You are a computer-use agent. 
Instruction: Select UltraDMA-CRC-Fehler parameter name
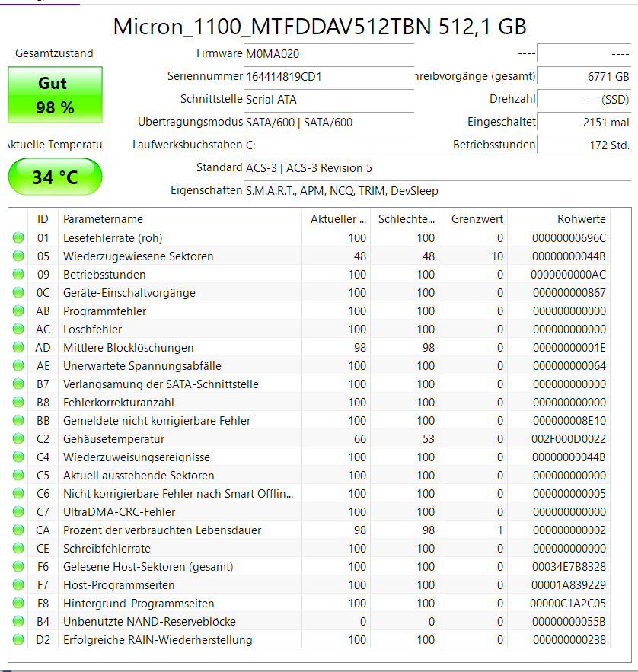coord(120,512)
